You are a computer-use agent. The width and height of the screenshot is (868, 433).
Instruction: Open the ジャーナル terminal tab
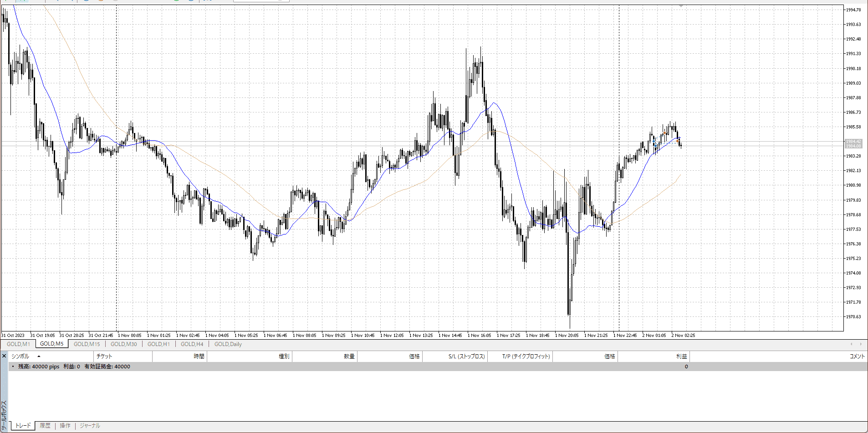pyautogui.click(x=90, y=426)
